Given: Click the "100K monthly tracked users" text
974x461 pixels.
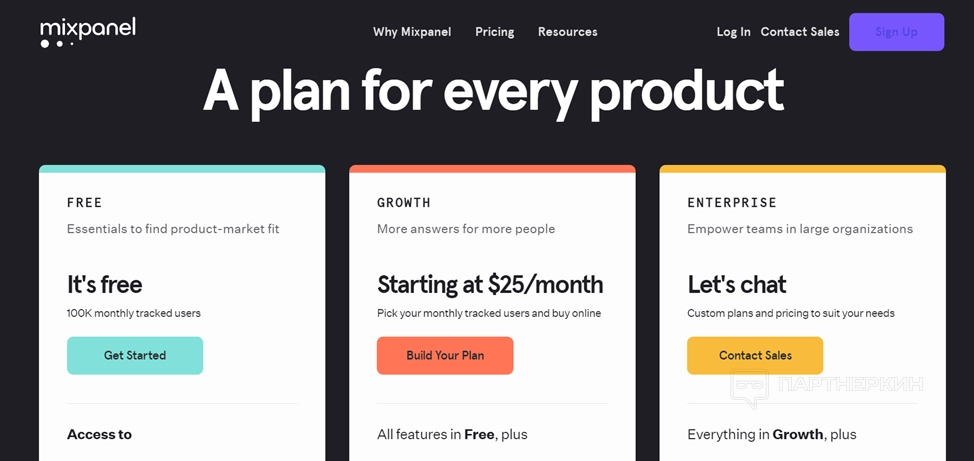Looking at the screenshot, I should tap(134, 313).
